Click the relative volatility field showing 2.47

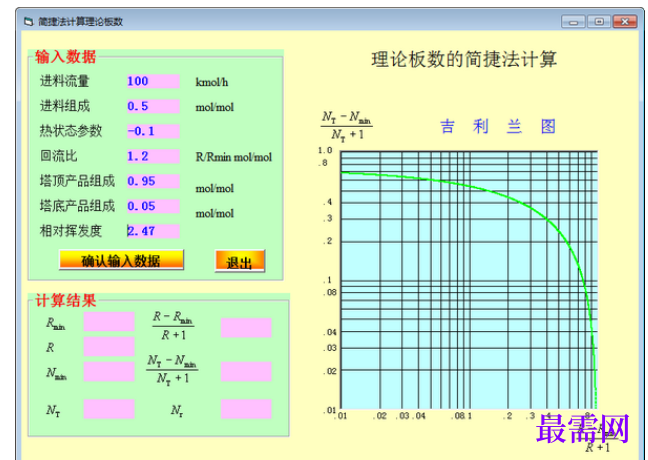(x=153, y=231)
